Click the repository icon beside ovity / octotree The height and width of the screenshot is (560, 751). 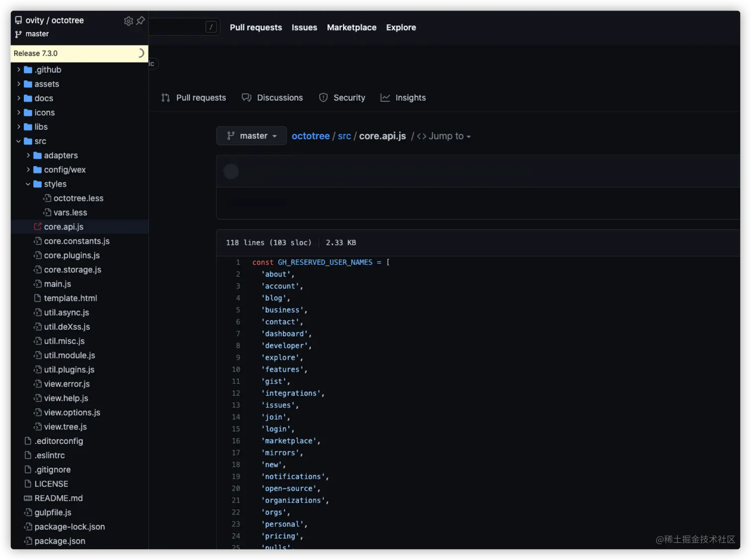[18, 20]
